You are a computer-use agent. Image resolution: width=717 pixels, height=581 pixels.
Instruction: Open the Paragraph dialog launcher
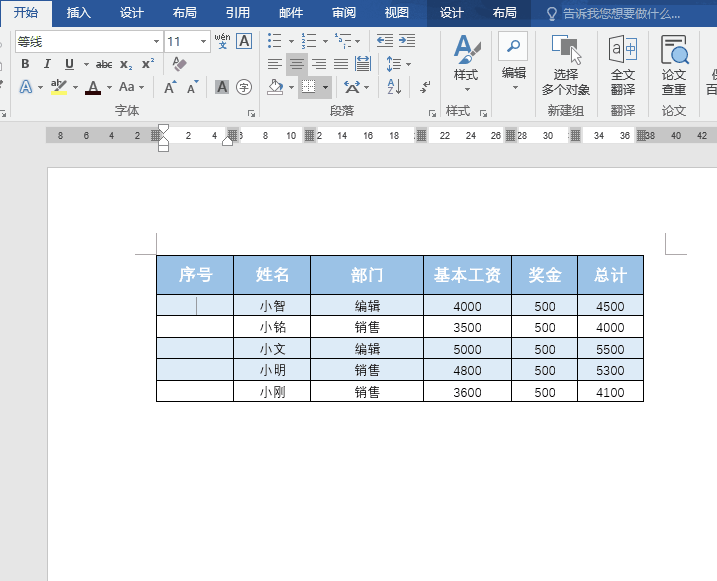click(x=432, y=113)
